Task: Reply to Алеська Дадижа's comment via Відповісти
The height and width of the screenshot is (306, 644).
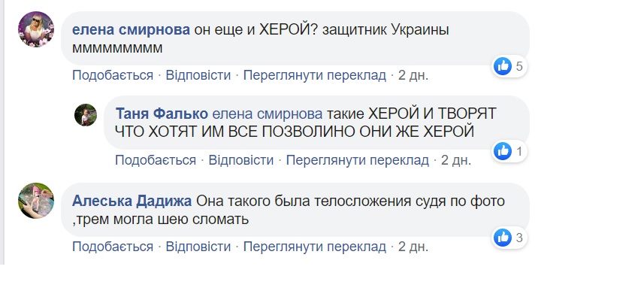Action: point(198,247)
